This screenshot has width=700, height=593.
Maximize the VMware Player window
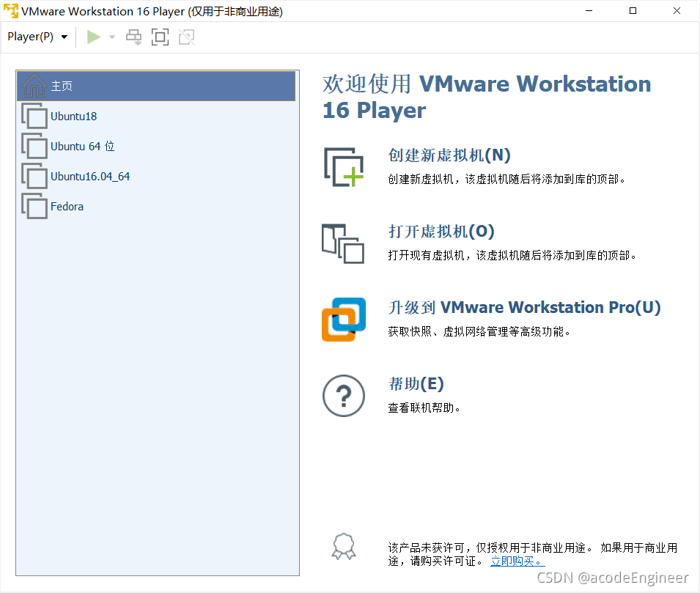(633, 11)
